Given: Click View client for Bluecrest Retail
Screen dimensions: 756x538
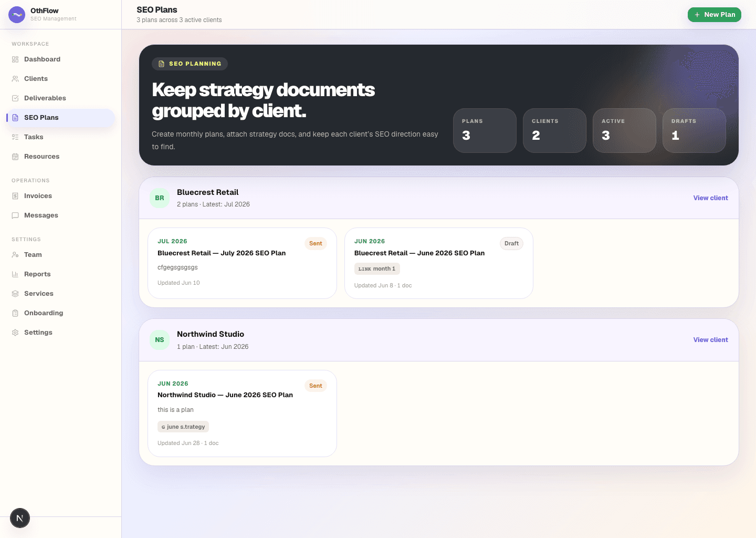Looking at the screenshot, I should [710, 198].
